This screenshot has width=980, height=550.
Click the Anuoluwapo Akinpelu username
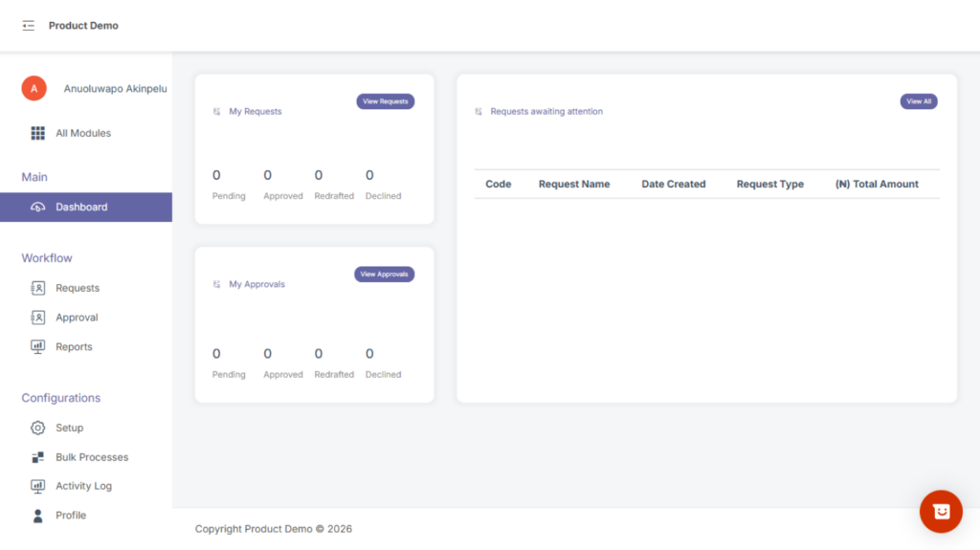tap(115, 89)
